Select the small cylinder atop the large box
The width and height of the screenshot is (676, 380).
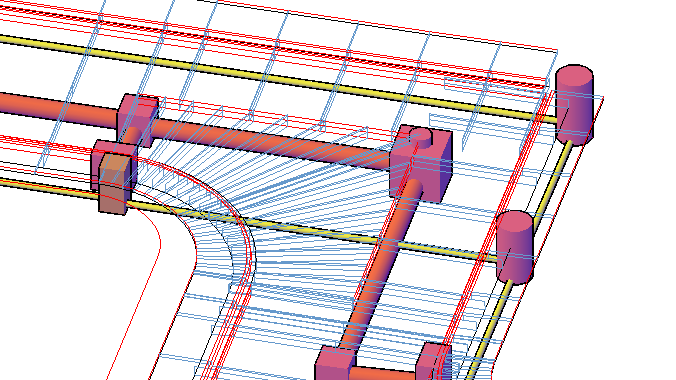point(420,138)
